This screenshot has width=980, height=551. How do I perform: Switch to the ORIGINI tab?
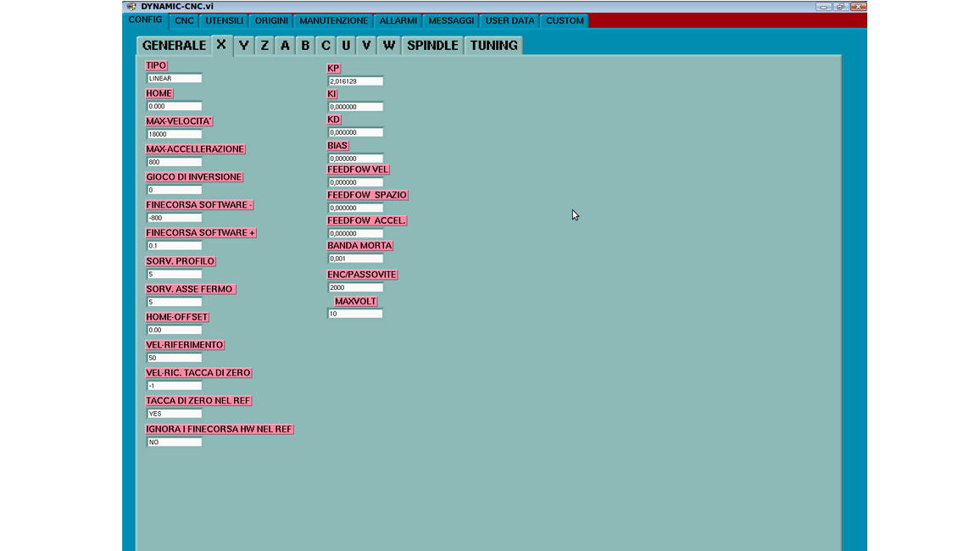pyautogui.click(x=271, y=20)
